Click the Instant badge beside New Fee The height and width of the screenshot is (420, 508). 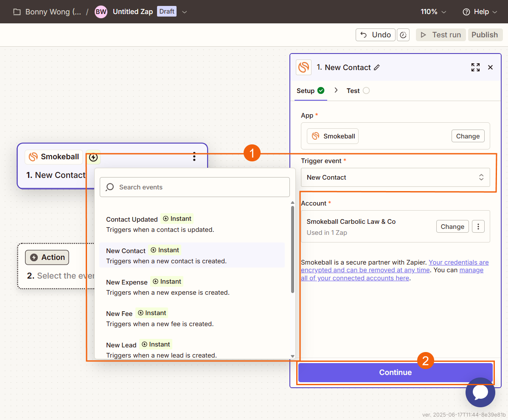click(x=152, y=313)
